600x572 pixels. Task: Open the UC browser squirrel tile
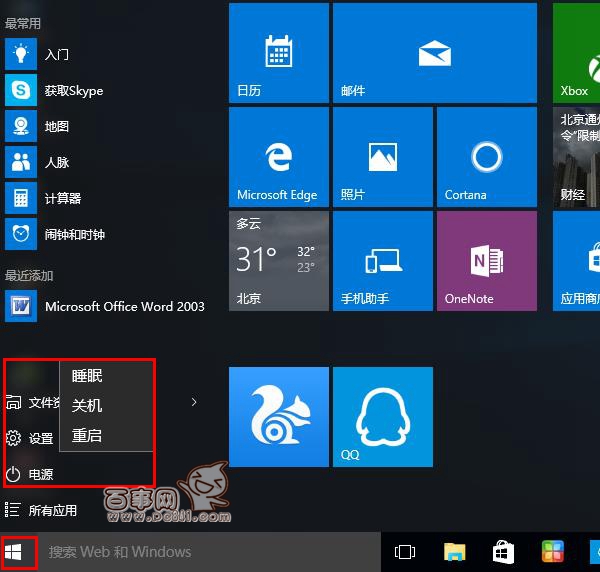point(278,417)
